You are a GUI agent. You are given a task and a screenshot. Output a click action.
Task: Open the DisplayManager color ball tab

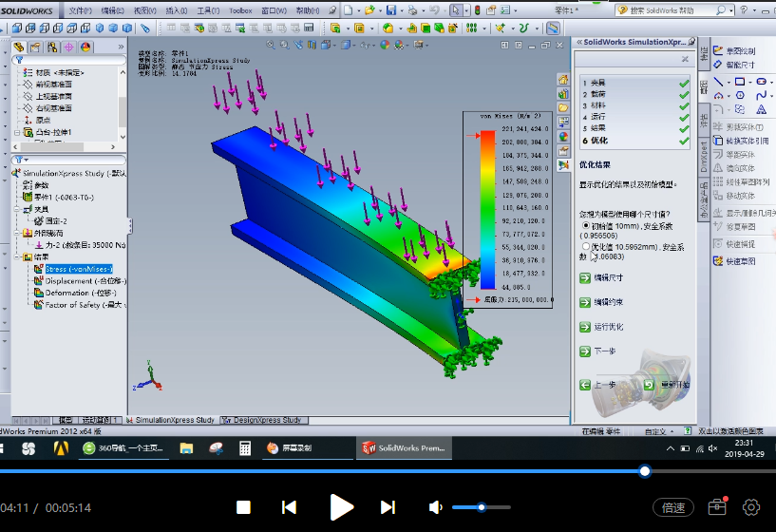(85, 47)
